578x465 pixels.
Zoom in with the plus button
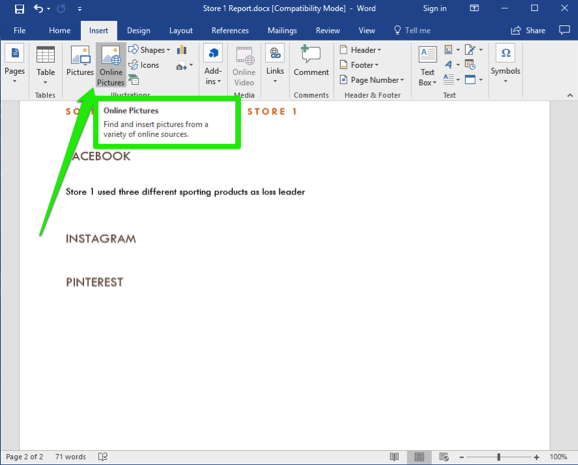(537, 457)
